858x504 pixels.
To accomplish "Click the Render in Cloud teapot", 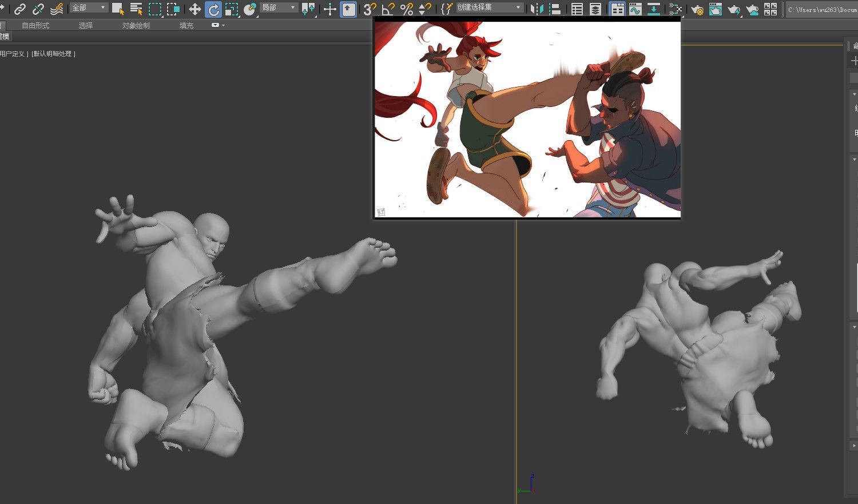I will (x=753, y=9).
